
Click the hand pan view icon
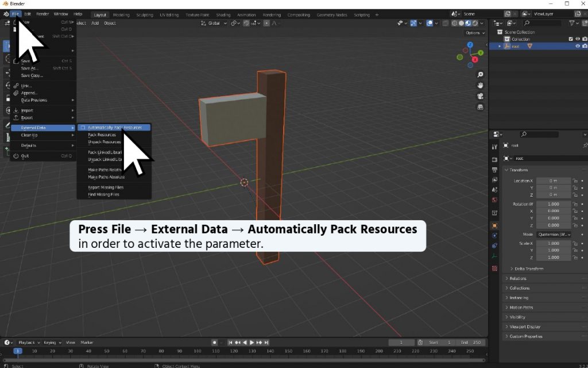click(480, 86)
